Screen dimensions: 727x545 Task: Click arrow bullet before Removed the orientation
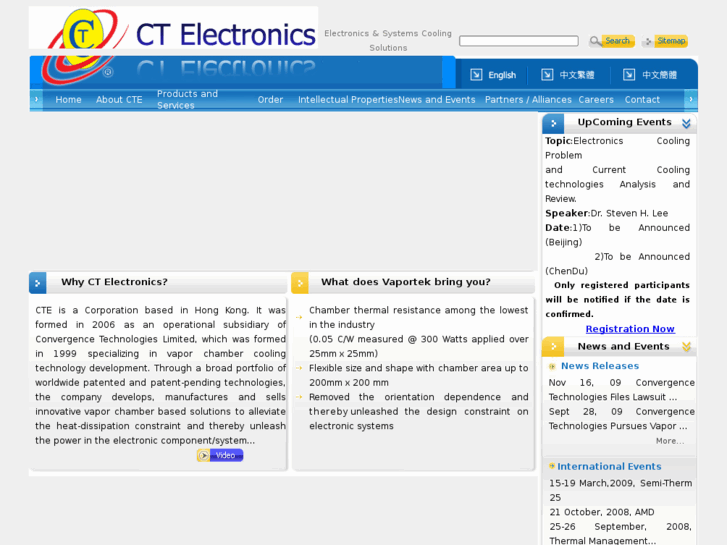pyautogui.click(x=299, y=397)
